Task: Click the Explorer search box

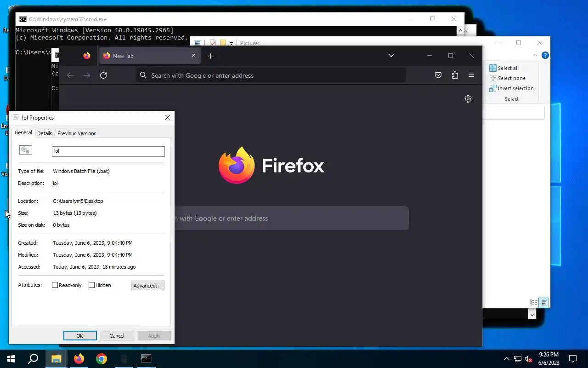Action: (x=514, y=113)
